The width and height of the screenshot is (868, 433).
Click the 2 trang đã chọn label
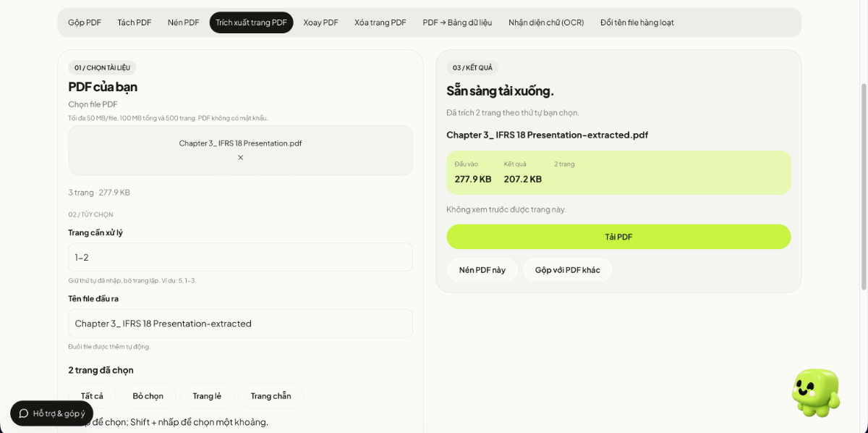101,370
